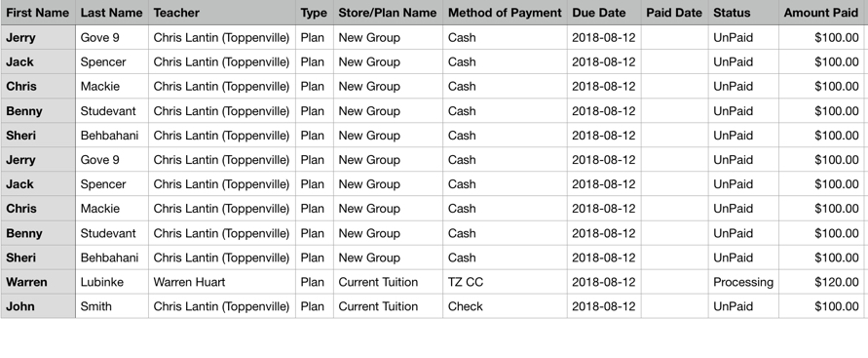Click the Smith last name cell

coord(112,306)
